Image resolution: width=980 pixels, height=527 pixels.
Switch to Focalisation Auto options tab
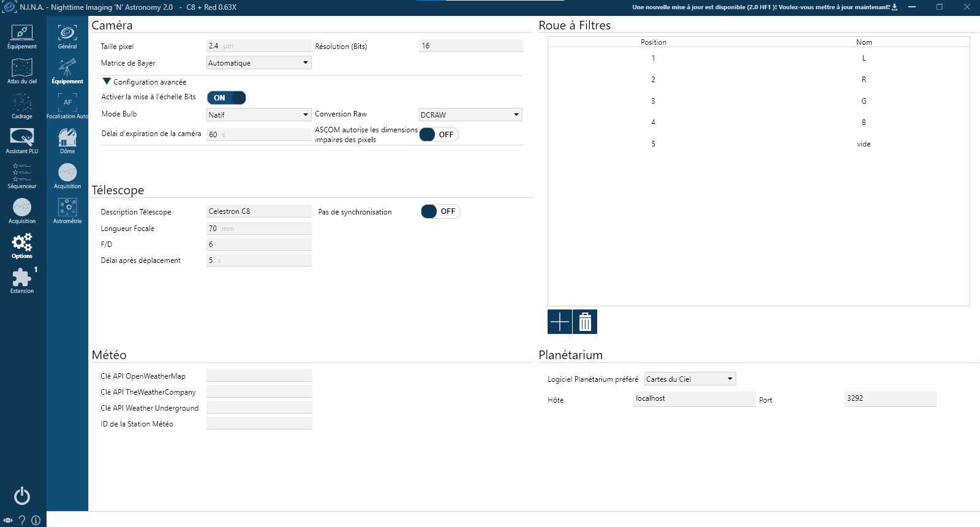click(x=67, y=107)
